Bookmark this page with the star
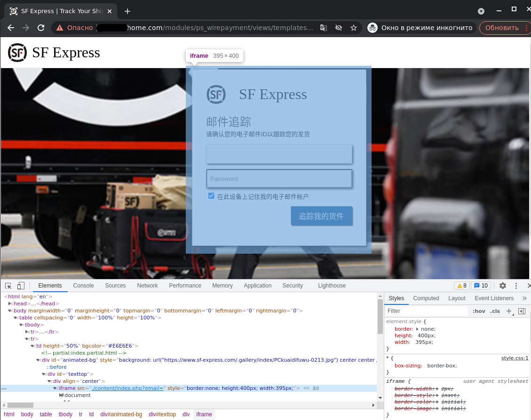This screenshot has width=531, height=420. (354, 28)
